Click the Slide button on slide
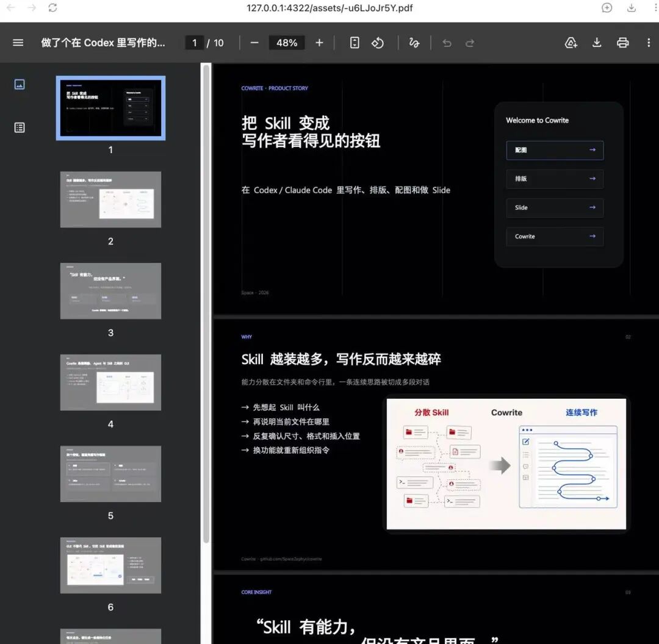The width and height of the screenshot is (659, 644). [555, 207]
